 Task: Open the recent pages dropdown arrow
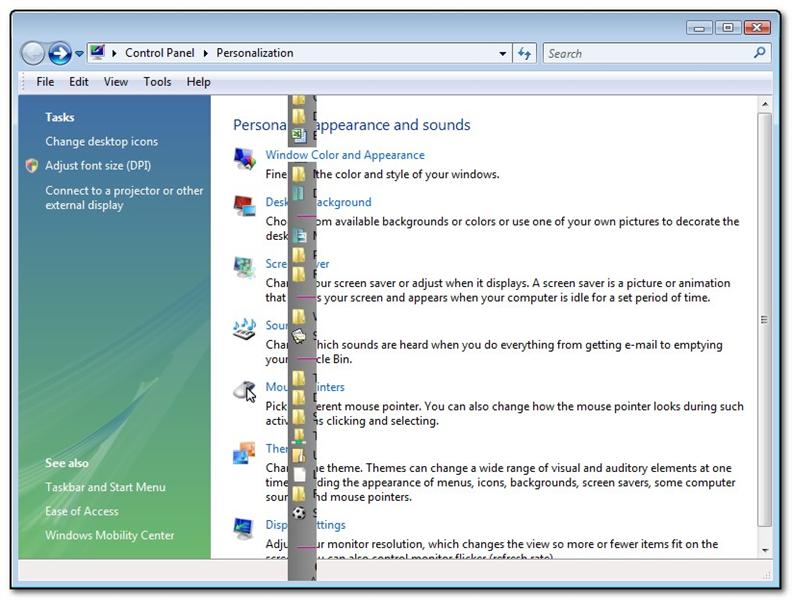[79, 54]
